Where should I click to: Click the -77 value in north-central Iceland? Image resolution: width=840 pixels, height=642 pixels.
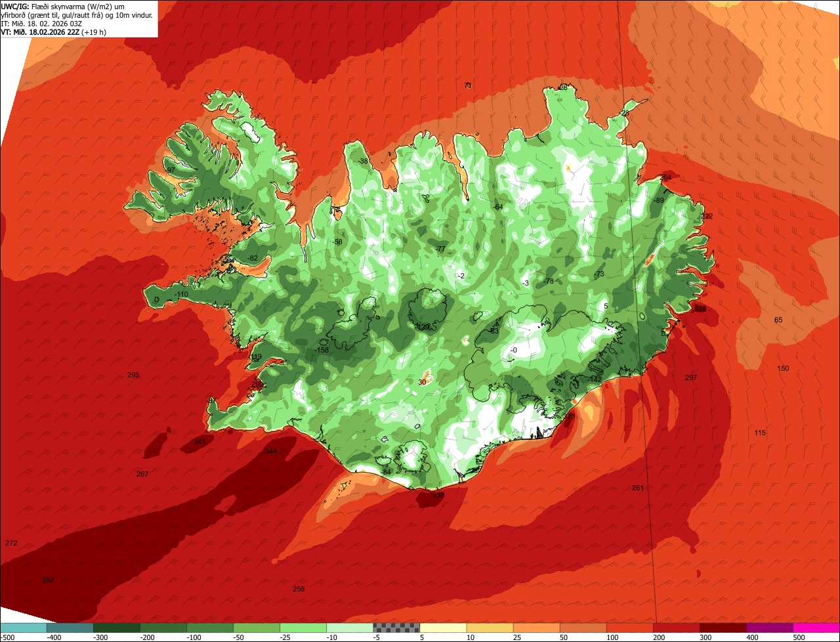(x=440, y=249)
